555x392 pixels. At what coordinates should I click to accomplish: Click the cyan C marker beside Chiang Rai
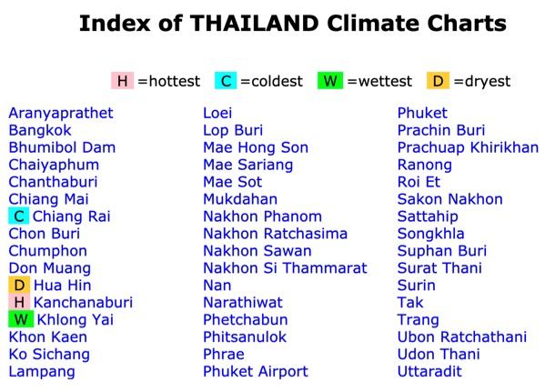(18, 216)
